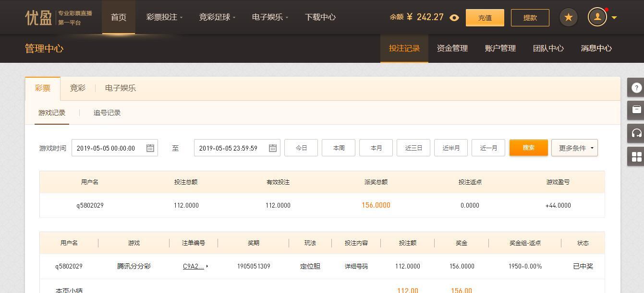Screen dimensions: 644x293
Task: Filter records by 本月
Action: (x=376, y=148)
